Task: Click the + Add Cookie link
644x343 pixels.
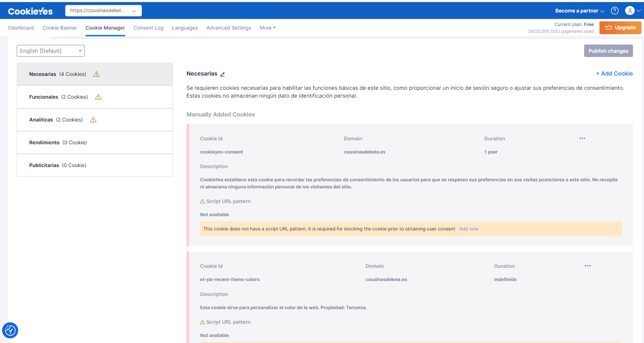Action: point(614,73)
